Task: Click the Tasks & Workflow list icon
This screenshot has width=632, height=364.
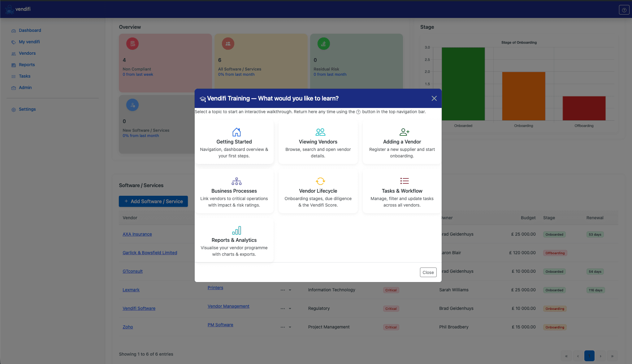Action: tap(404, 181)
